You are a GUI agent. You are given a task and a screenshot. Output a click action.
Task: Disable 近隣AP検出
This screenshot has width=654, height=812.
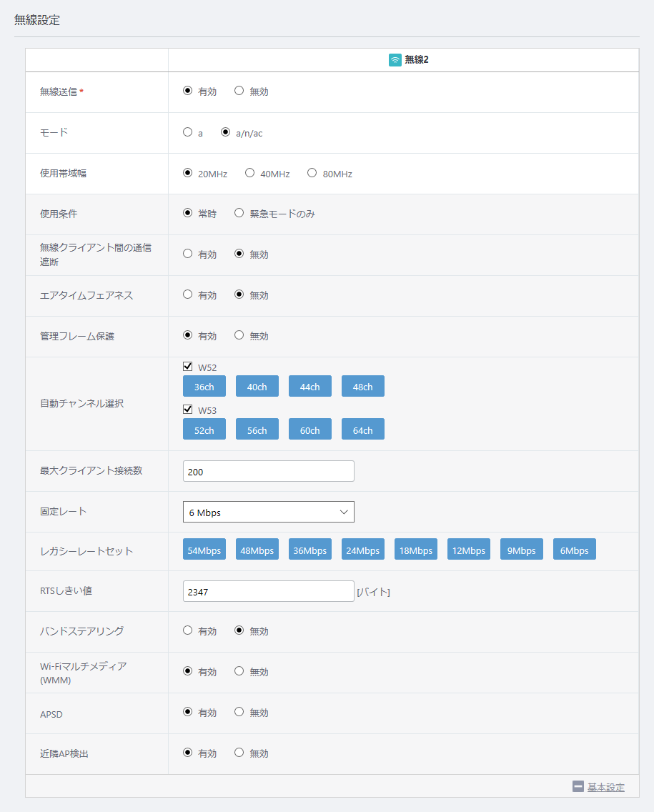(x=239, y=753)
